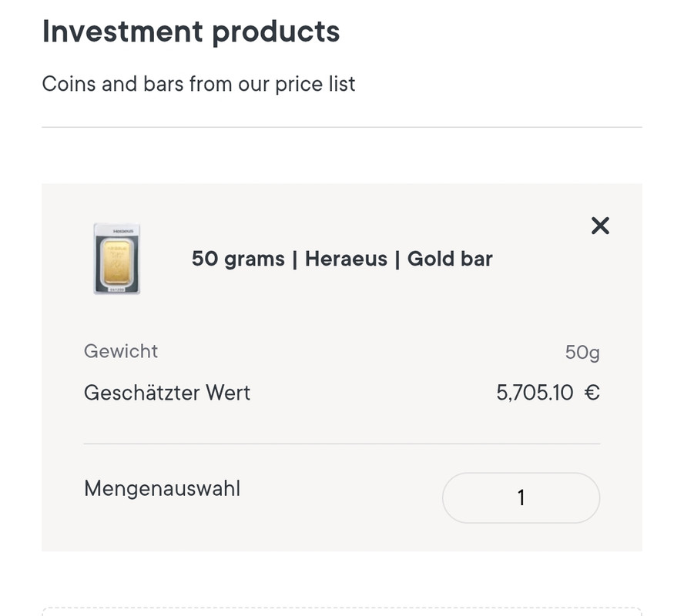Image resolution: width=684 pixels, height=616 pixels.
Task: Click "50 grams" in the product title
Action: (x=238, y=259)
